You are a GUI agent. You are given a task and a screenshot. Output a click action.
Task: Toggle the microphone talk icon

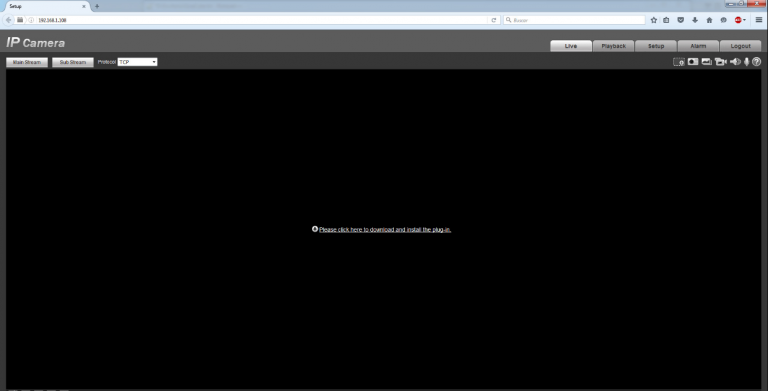(746, 62)
